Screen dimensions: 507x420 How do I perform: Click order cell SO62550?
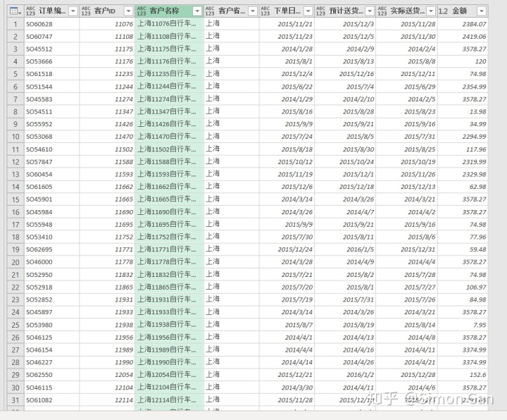(51, 375)
